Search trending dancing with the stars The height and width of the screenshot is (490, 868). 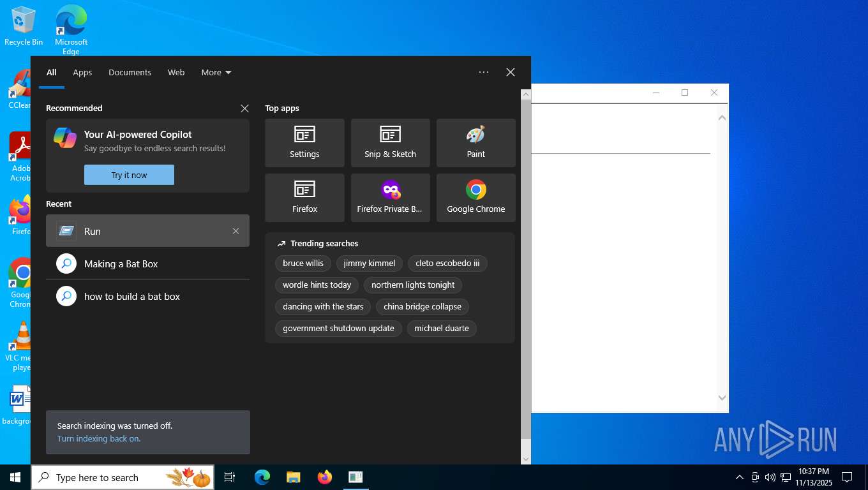(323, 306)
